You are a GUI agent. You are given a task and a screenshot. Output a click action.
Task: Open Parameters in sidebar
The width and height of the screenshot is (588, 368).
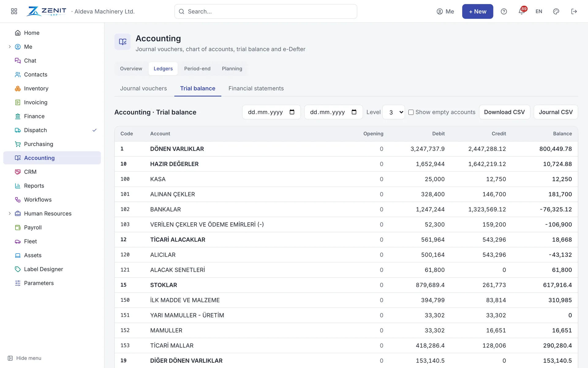pos(52,283)
